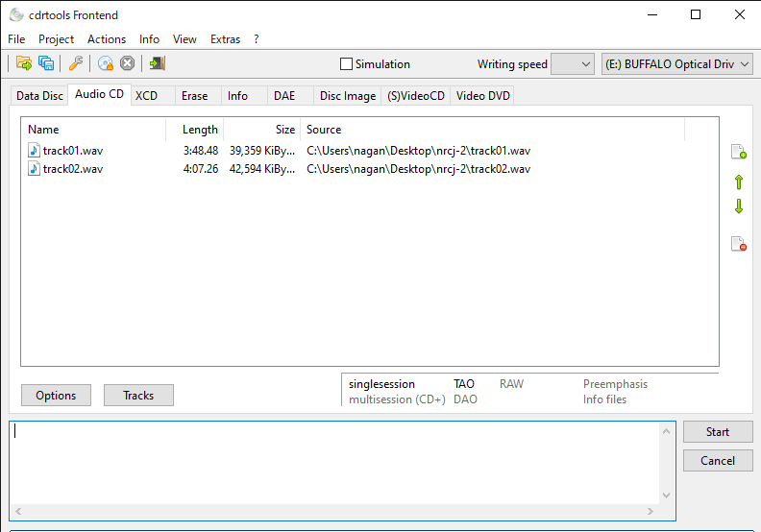Switch write mode to DAO
761x532 pixels.
point(465,399)
